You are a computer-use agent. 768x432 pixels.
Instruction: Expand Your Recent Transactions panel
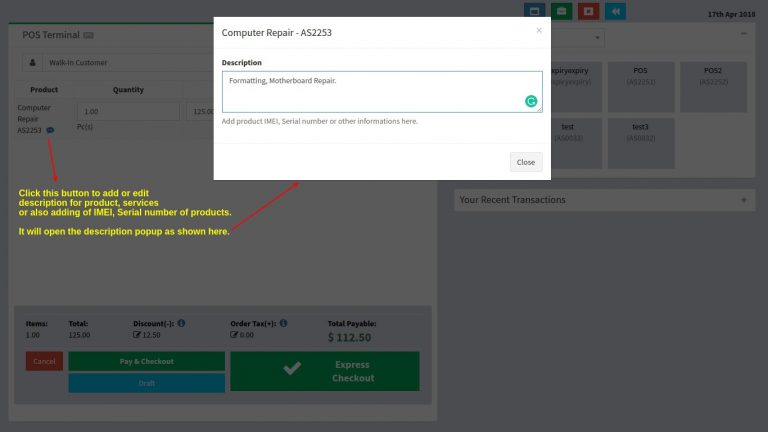click(x=742, y=200)
